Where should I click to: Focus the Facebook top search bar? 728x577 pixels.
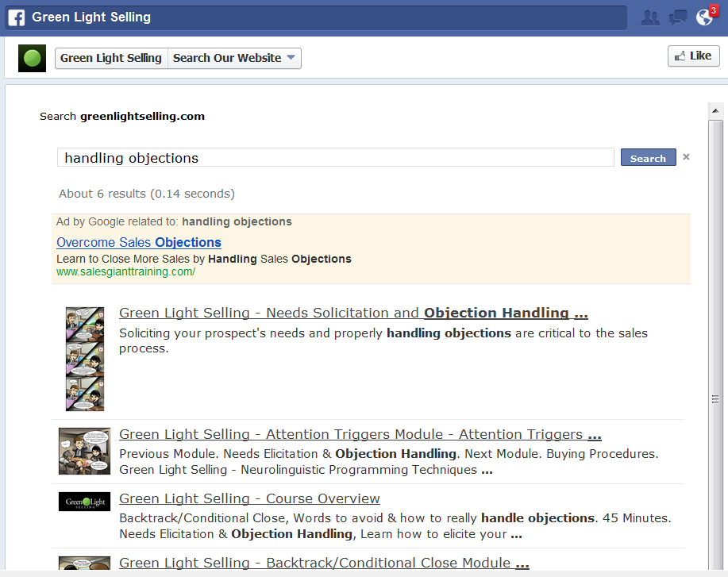click(316, 17)
